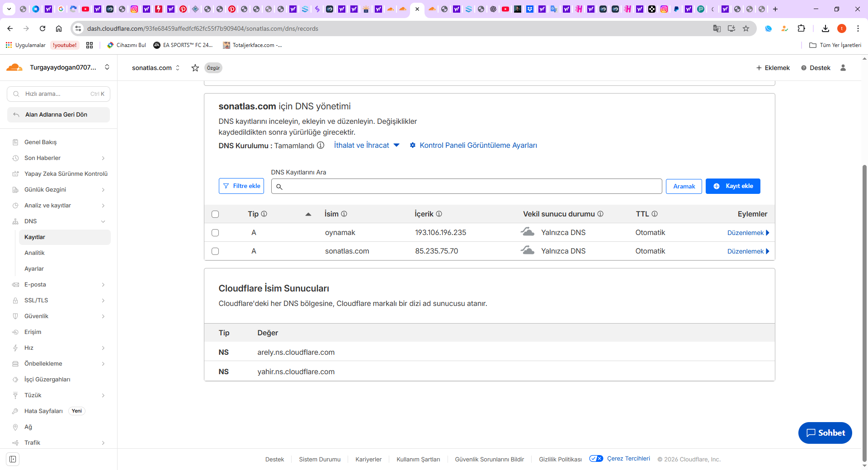Click the info icon next to Tamamlandı

[321, 145]
